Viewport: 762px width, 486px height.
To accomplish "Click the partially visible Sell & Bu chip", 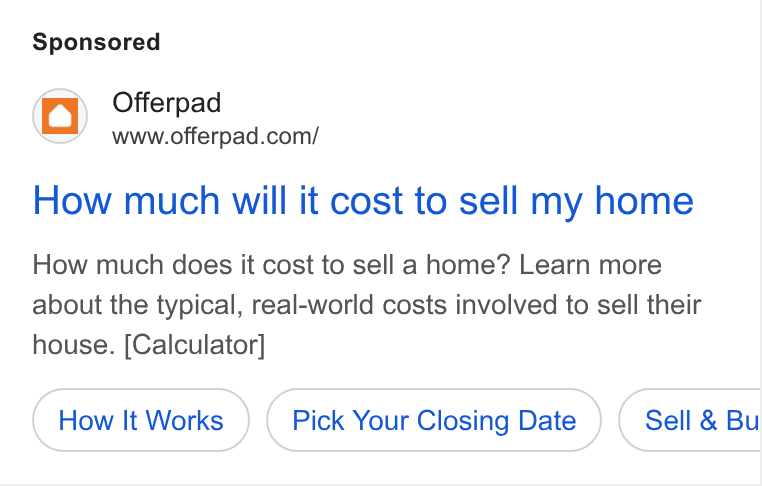I will (691, 420).
